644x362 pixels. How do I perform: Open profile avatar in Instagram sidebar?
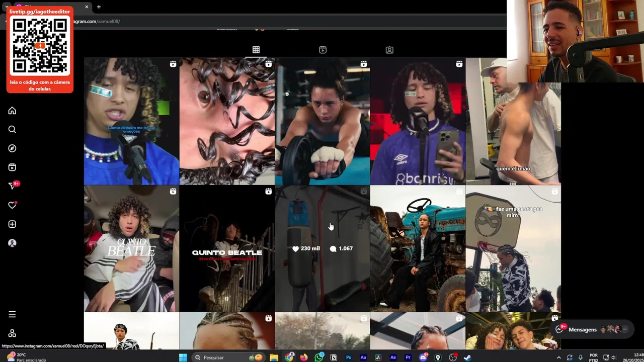pyautogui.click(x=12, y=243)
